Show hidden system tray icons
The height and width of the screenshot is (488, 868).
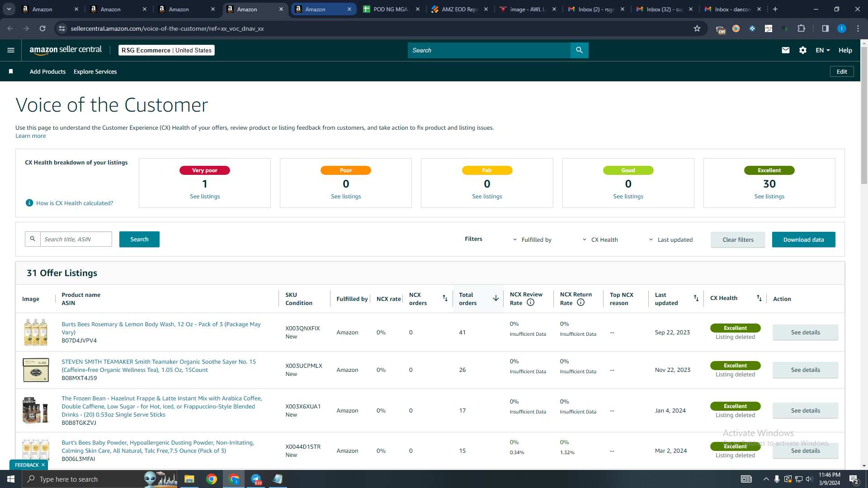[766, 479]
